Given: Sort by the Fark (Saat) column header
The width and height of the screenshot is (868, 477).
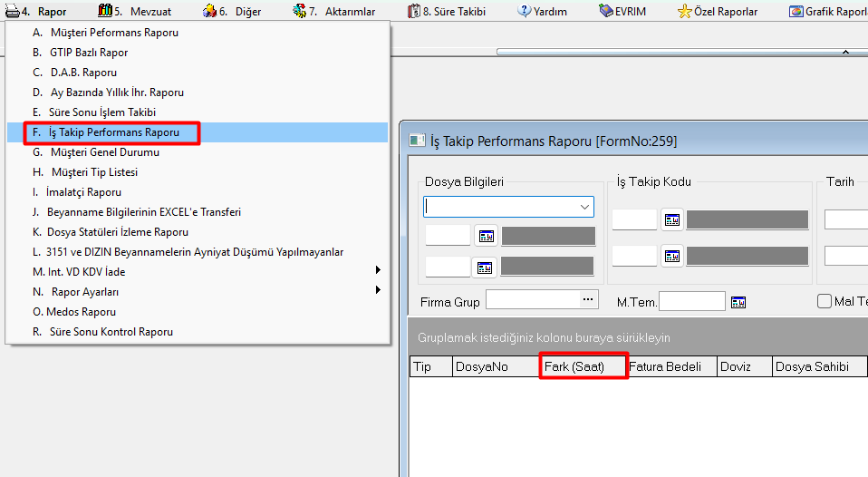Looking at the screenshot, I should click(x=584, y=366).
